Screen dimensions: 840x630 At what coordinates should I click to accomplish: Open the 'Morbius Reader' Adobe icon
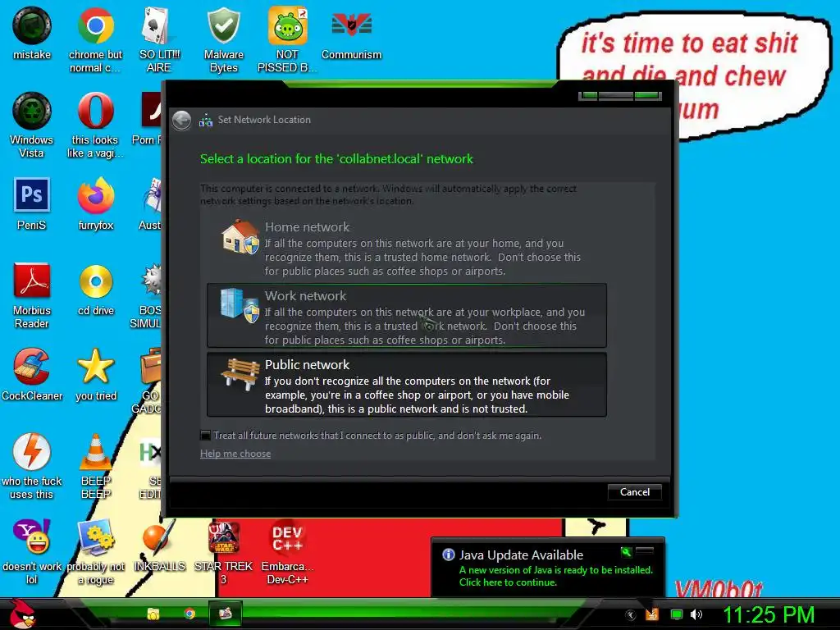tap(32, 295)
